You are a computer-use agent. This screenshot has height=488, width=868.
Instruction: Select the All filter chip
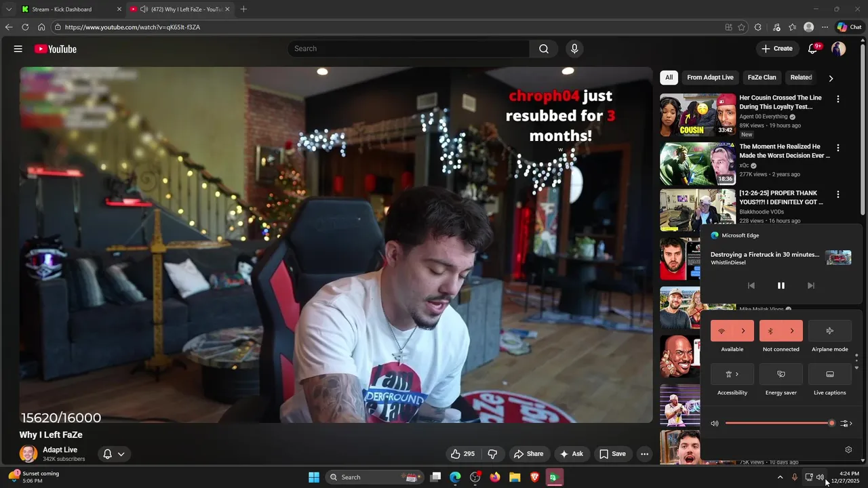(669, 77)
